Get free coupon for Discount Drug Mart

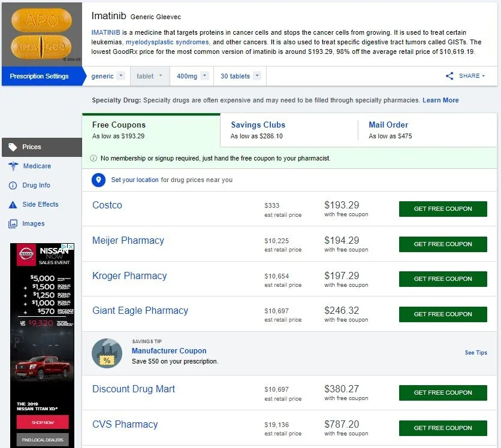(443, 393)
